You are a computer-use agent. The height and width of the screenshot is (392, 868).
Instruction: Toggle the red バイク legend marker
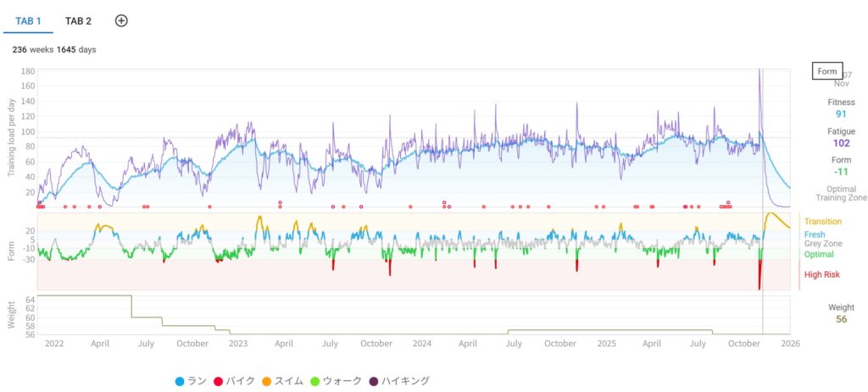219,381
